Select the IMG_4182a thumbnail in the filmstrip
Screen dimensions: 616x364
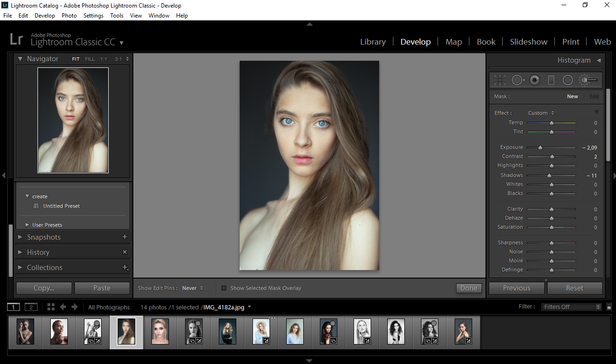(126, 332)
